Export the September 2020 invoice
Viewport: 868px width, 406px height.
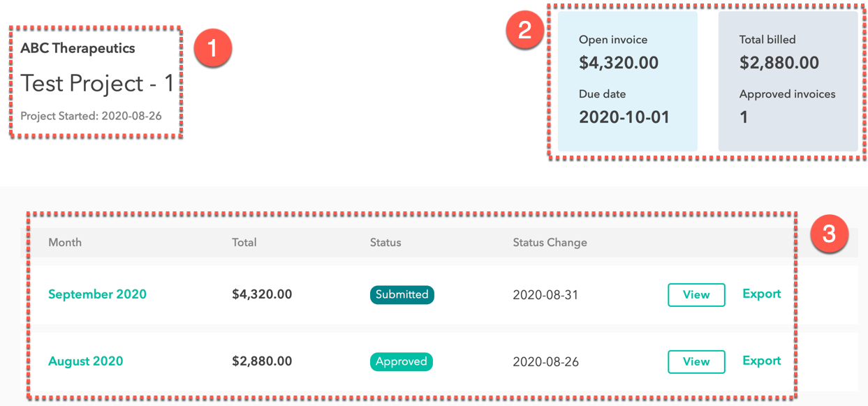click(761, 294)
